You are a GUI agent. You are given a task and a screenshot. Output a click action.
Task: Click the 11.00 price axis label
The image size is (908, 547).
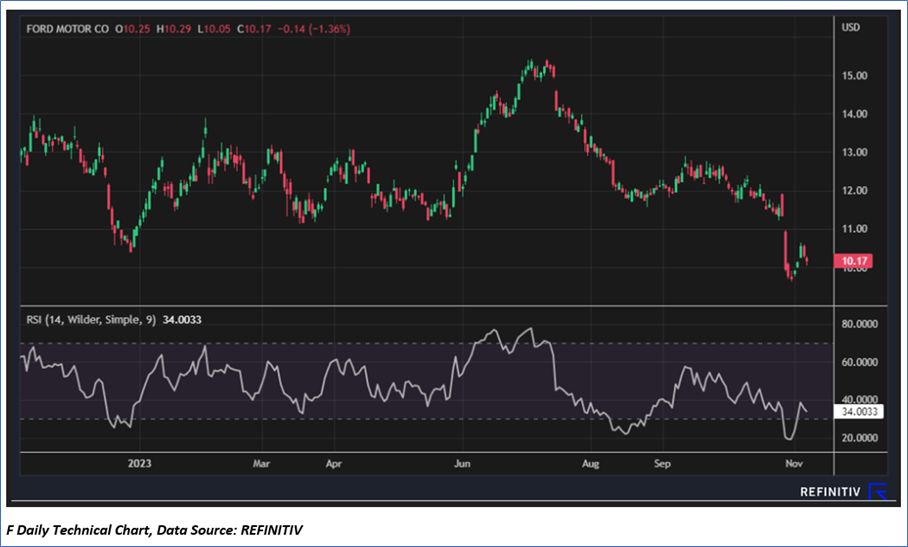(x=854, y=229)
